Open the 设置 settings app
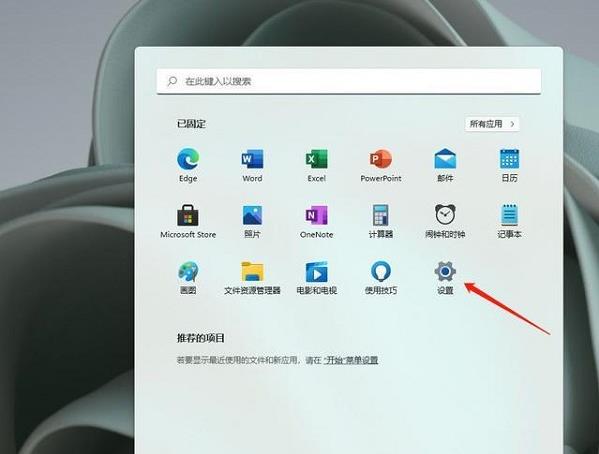The image size is (599, 454). coord(445,277)
